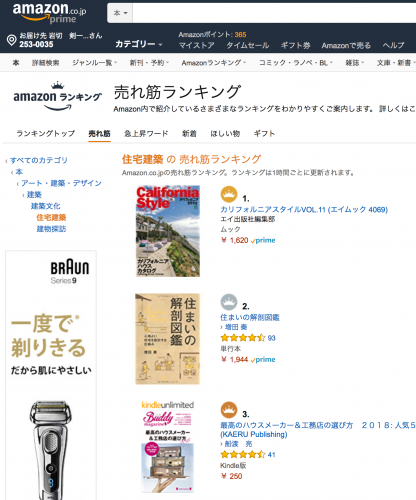
Task: Click the delivery location pin icon
Action: click(12, 40)
